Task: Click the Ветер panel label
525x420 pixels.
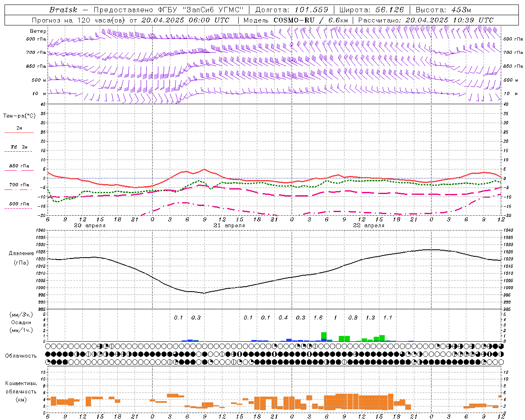Action: tap(38, 31)
